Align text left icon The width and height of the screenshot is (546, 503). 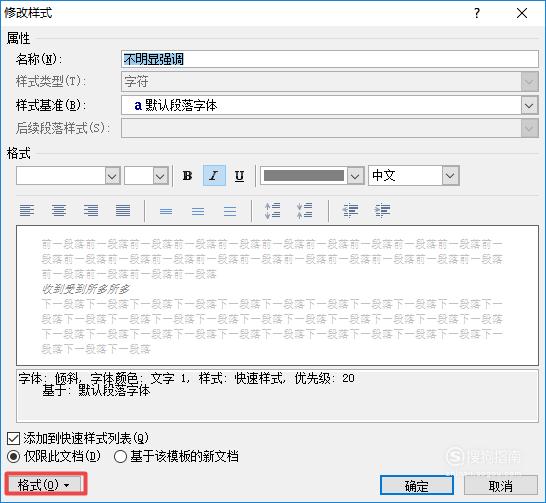pyautogui.click(x=27, y=211)
